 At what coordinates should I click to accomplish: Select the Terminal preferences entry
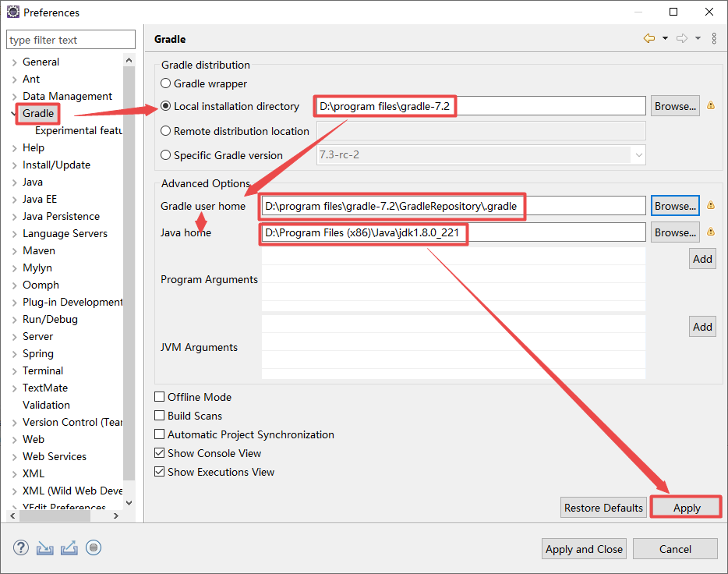tap(43, 370)
